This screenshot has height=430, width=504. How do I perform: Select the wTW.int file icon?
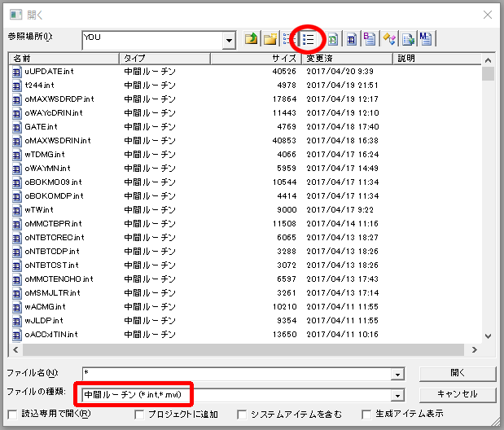17,209
